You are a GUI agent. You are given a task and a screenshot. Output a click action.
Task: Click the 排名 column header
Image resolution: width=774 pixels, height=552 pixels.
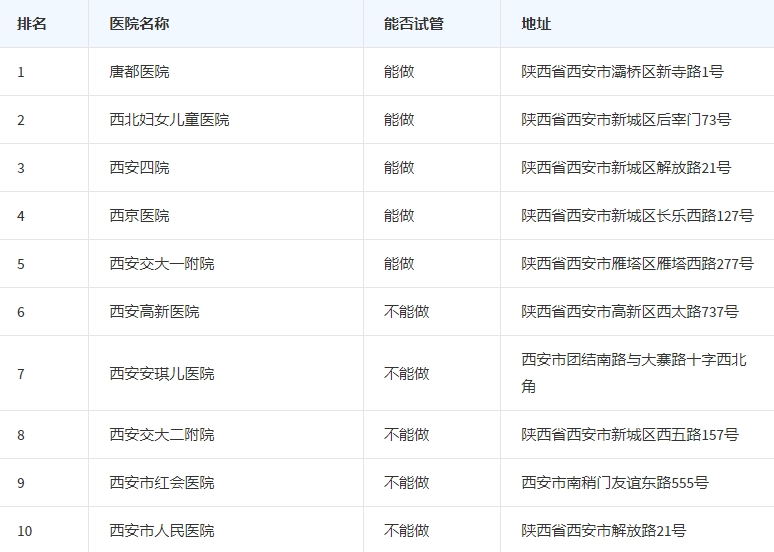(32, 24)
